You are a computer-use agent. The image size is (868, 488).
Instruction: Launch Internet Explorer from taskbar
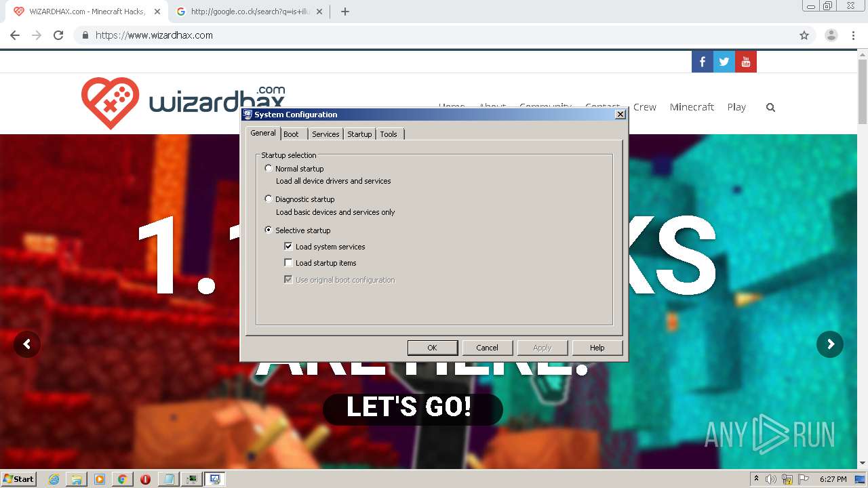click(x=54, y=479)
